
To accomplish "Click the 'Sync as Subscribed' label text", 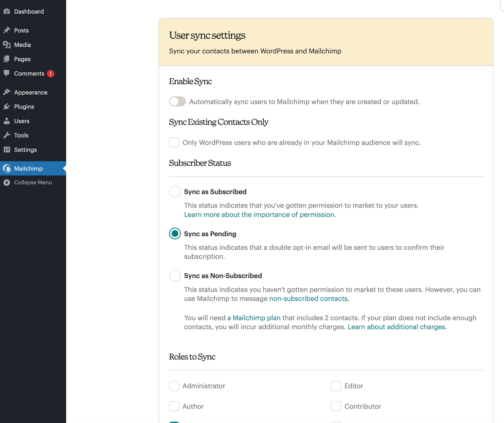I will tap(215, 192).
